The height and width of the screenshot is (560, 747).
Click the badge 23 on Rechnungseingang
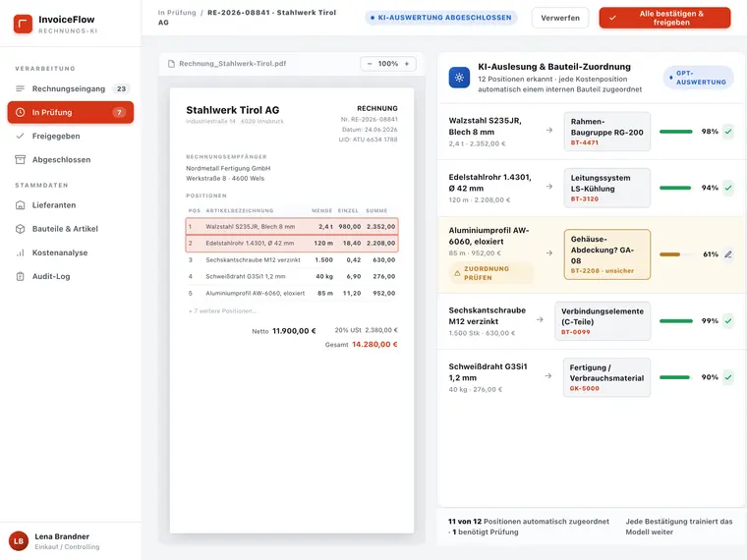[121, 88]
